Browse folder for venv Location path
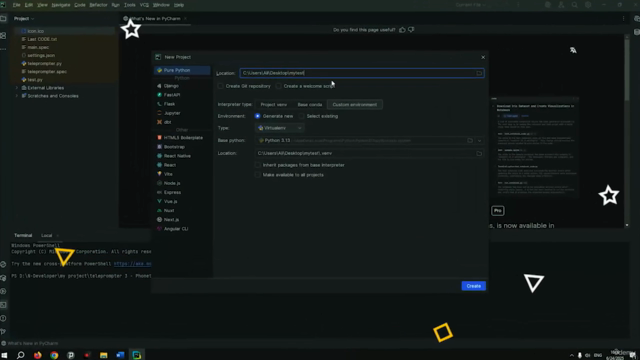Screen dimensions: 640x360 click(x=479, y=153)
